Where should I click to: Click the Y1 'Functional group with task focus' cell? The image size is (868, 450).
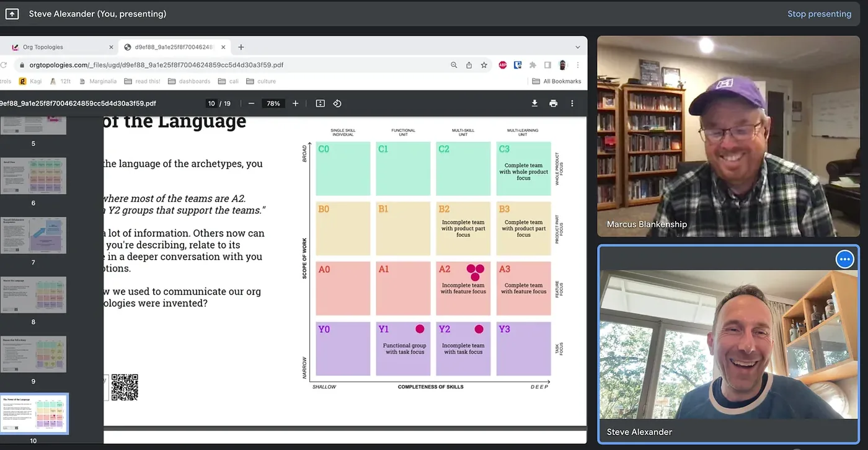pos(404,348)
